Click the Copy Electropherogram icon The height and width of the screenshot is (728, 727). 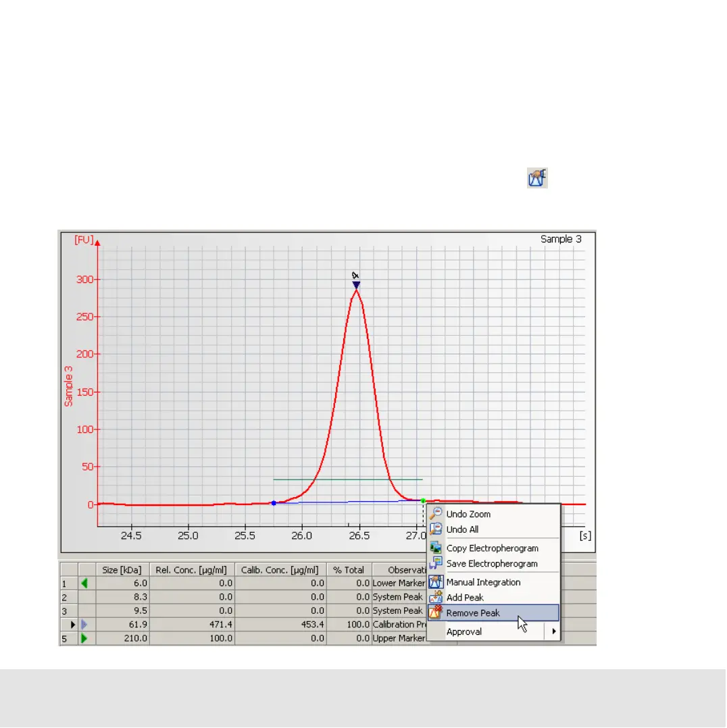(436, 548)
